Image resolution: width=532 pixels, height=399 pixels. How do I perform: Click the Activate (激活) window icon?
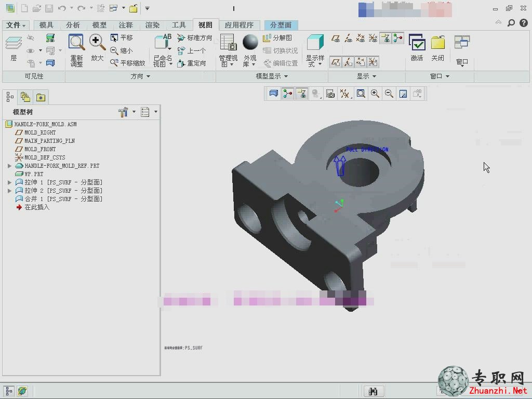click(417, 43)
